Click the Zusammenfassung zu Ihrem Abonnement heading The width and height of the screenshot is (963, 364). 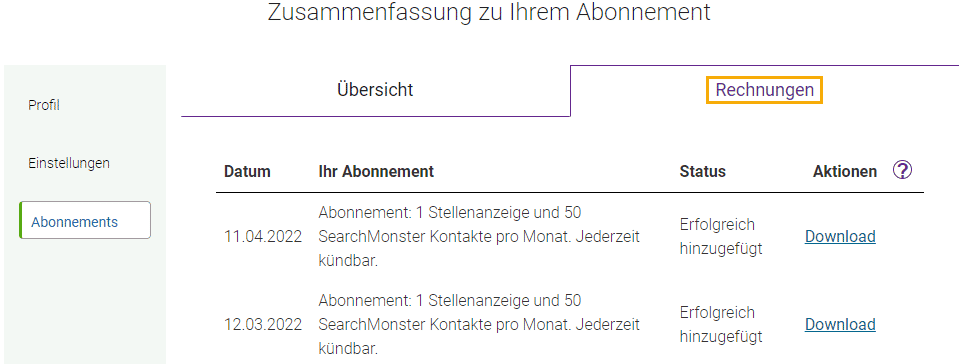point(489,12)
